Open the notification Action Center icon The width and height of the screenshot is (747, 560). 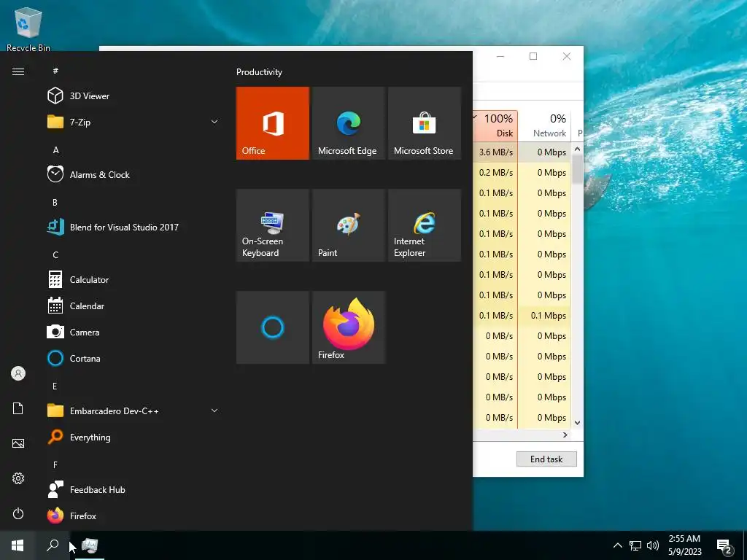[724, 546]
